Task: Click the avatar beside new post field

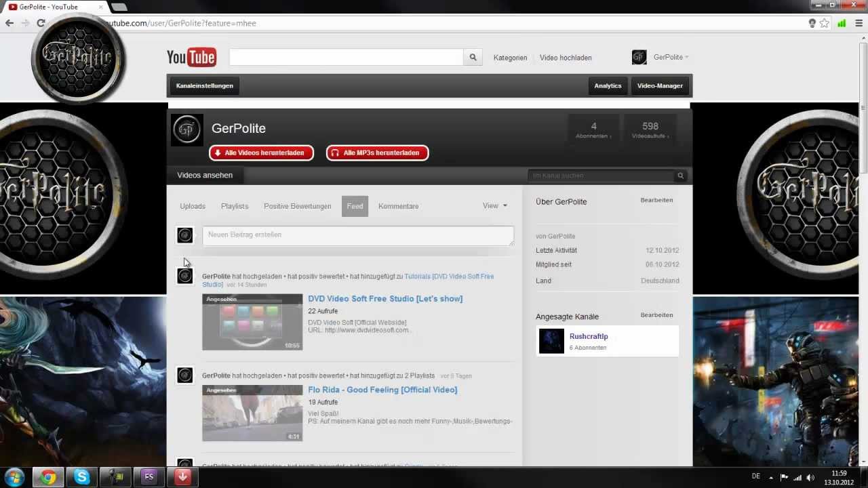Action: 184,235
